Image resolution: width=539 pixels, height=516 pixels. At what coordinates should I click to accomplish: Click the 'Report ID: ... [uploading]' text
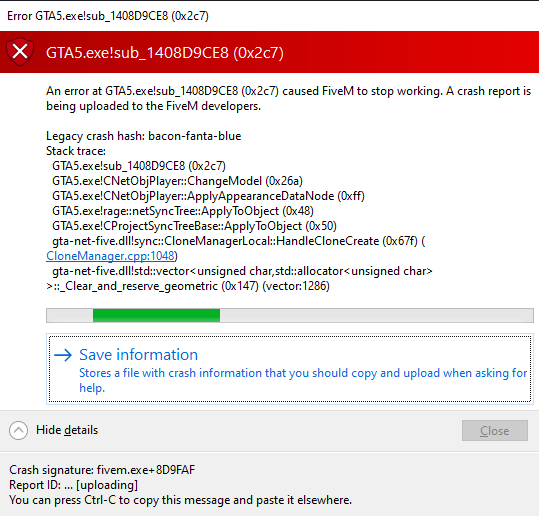[x=73, y=485]
